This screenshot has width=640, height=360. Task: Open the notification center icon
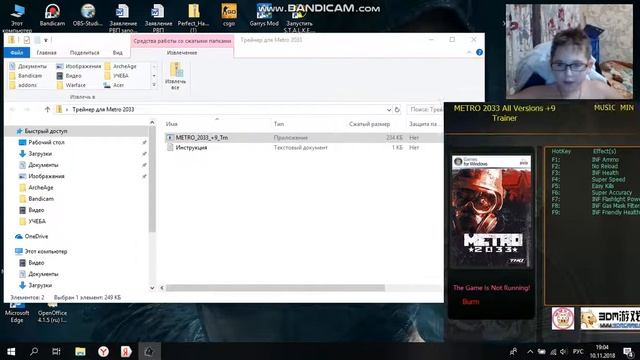628,351
